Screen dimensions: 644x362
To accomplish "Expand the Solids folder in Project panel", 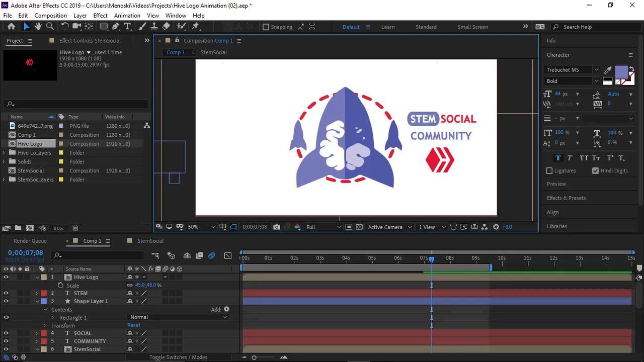I will click(4, 162).
